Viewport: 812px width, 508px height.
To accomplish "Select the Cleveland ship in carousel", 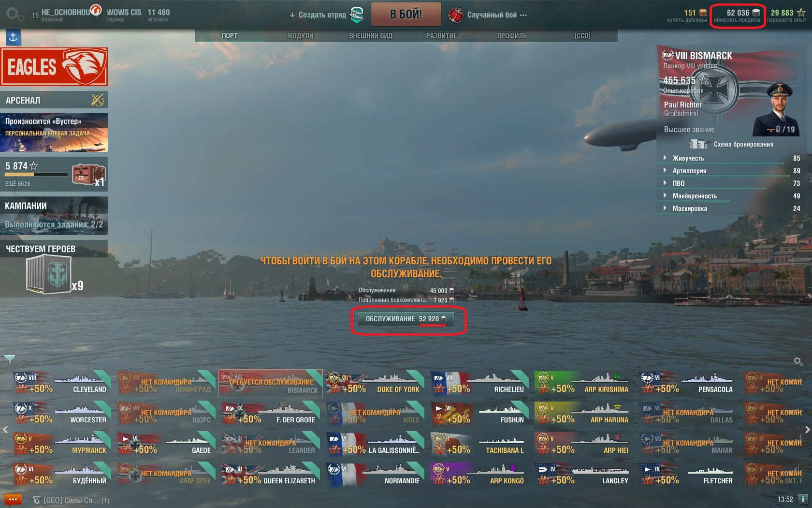I will (x=62, y=384).
